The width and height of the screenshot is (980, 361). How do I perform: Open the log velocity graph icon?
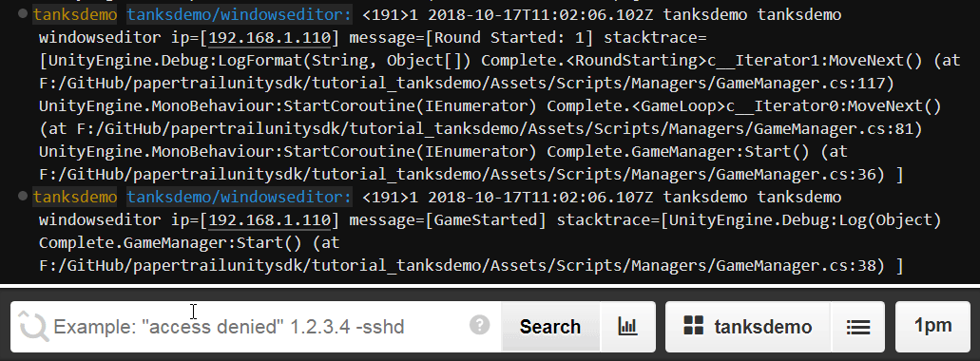click(626, 326)
